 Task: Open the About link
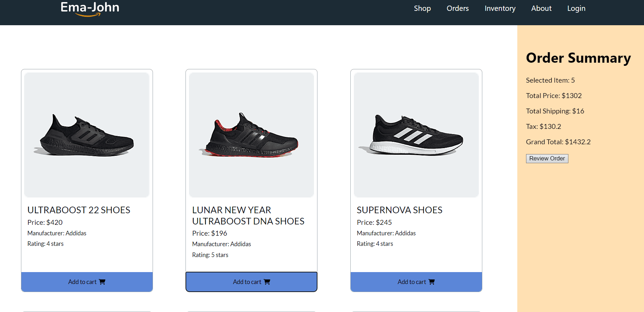point(541,8)
